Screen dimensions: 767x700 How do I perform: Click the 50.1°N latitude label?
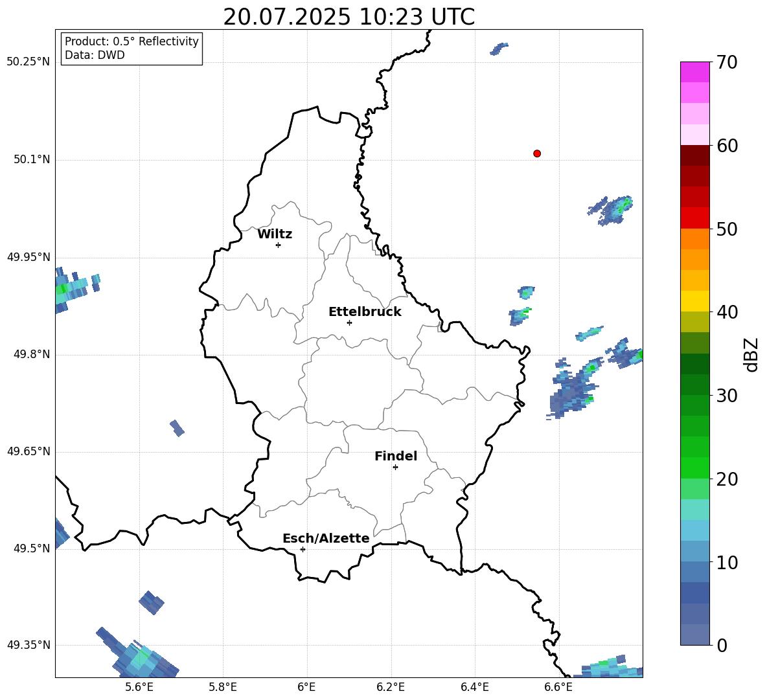pos(32,160)
